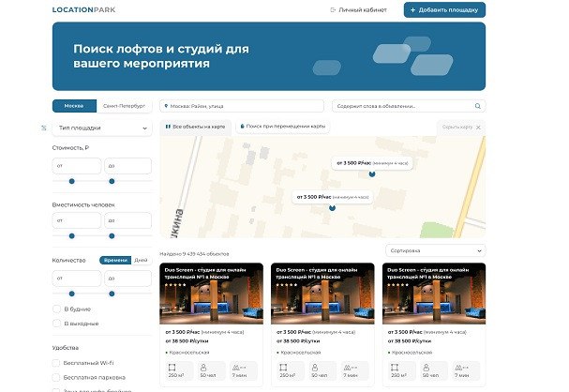
Task: Click the filter settings icon beside Тип площадки
Action: (x=44, y=128)
